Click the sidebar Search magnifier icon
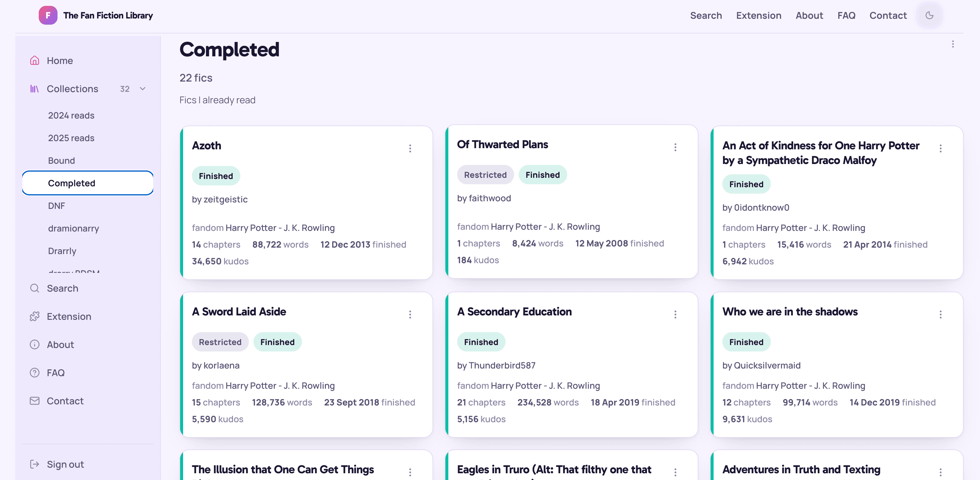 [x=35, y=288]
